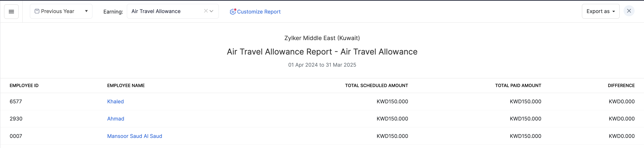Open Customize Report
Viewport: 644px width, 148px height.
(x=259, y=12)
